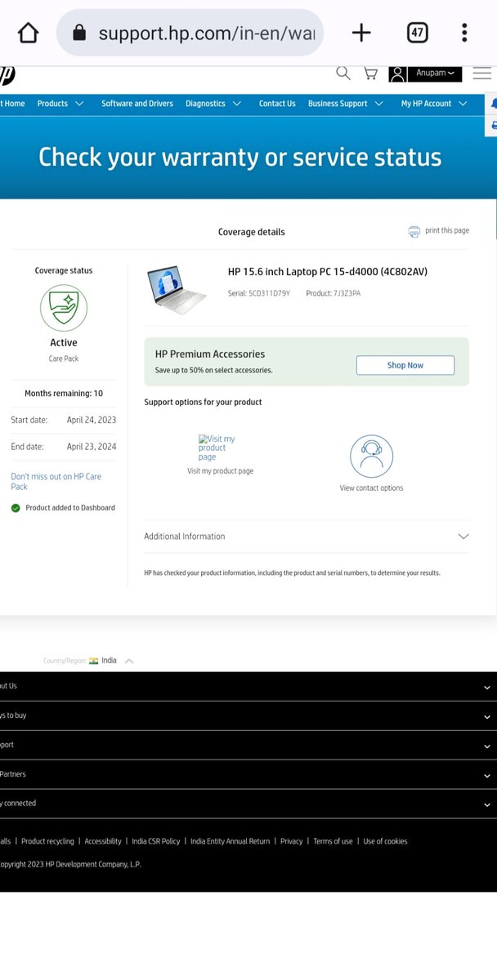Tap the support.hp.com address bar
Image resolution: width=497 pixels, height=980 pixels.
[190, 33]
